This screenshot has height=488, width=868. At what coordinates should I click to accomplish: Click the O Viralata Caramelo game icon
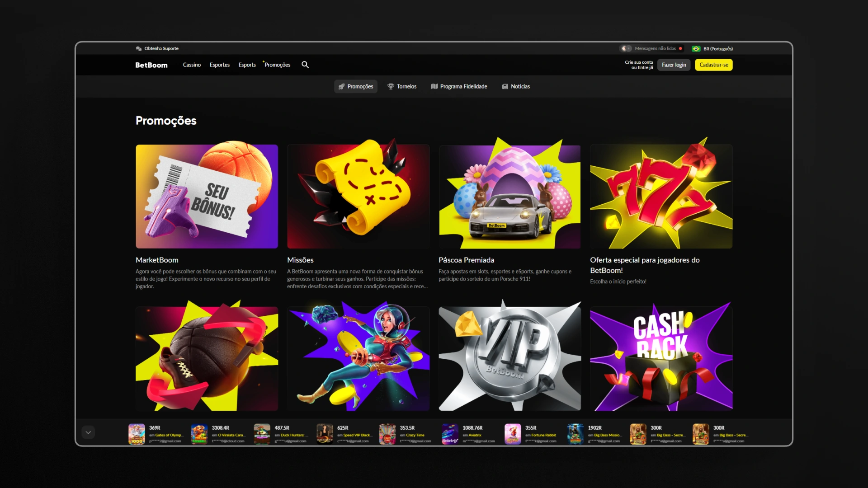(x=199, y=434)
